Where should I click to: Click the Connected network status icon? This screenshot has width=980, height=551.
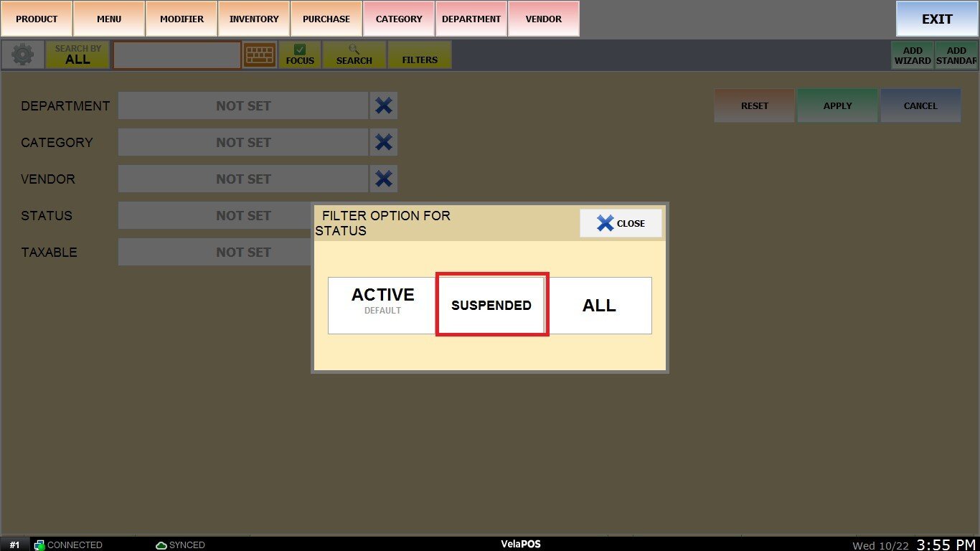(40, 545)
